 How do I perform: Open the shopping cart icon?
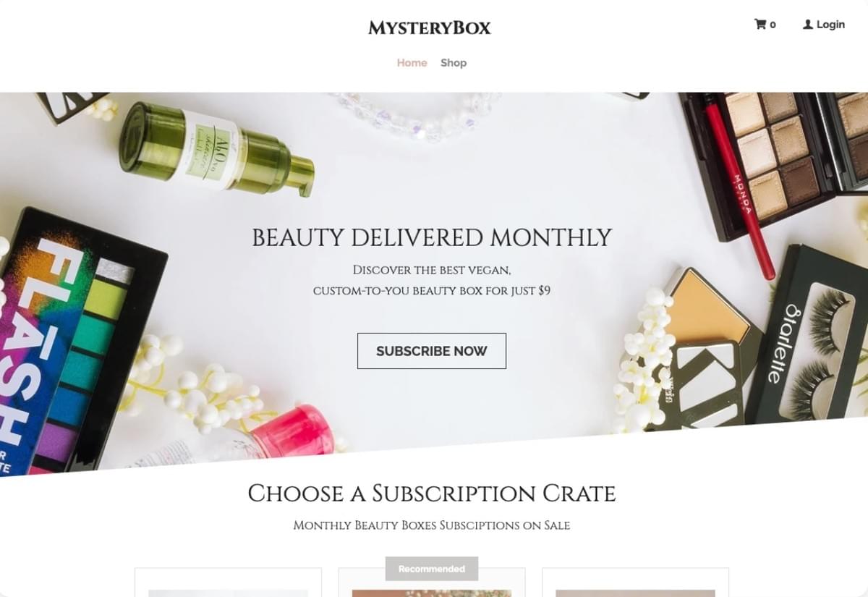pos(759,24)
